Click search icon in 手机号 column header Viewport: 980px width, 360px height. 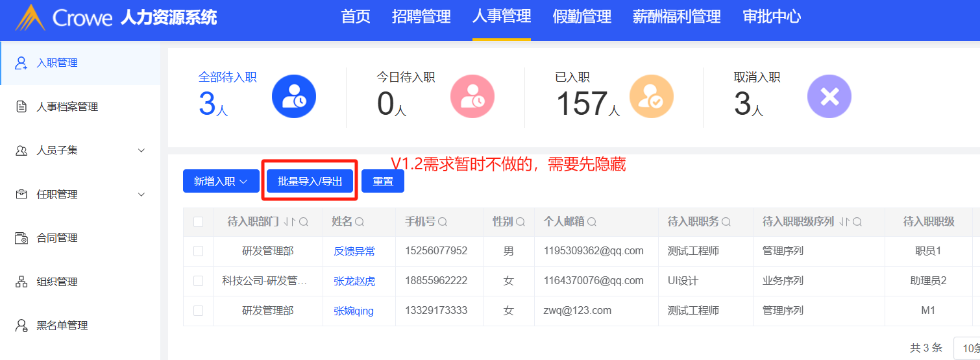point(443,222)
